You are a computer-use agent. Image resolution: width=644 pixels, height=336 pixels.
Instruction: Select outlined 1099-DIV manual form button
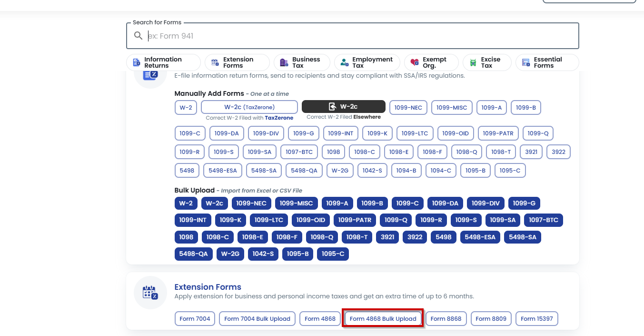coord(266,133)
